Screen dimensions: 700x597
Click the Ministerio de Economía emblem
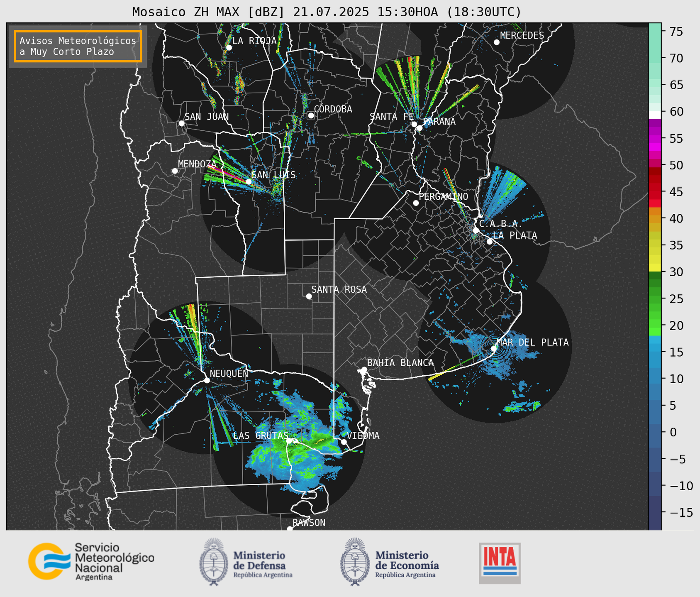click(355, 562)
